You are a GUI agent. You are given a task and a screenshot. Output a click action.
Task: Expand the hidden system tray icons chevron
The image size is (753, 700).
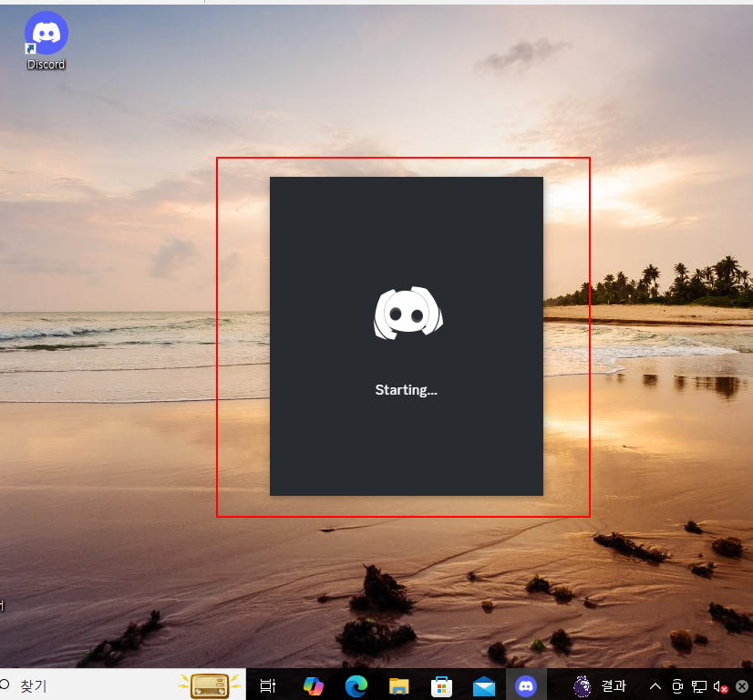point(655,686)
